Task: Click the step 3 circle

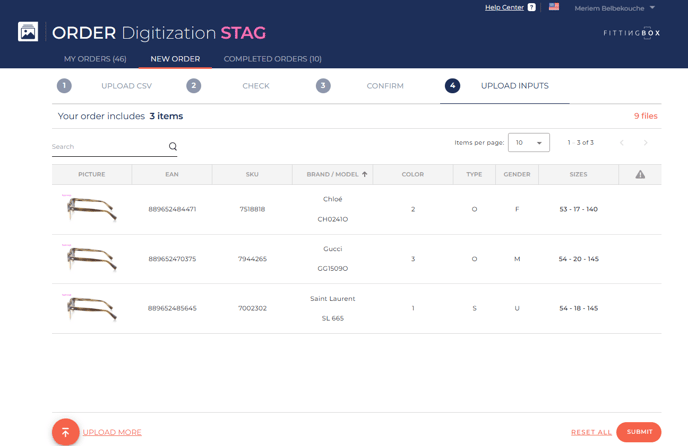Action: pyautogui.click(x=323, y=86)
